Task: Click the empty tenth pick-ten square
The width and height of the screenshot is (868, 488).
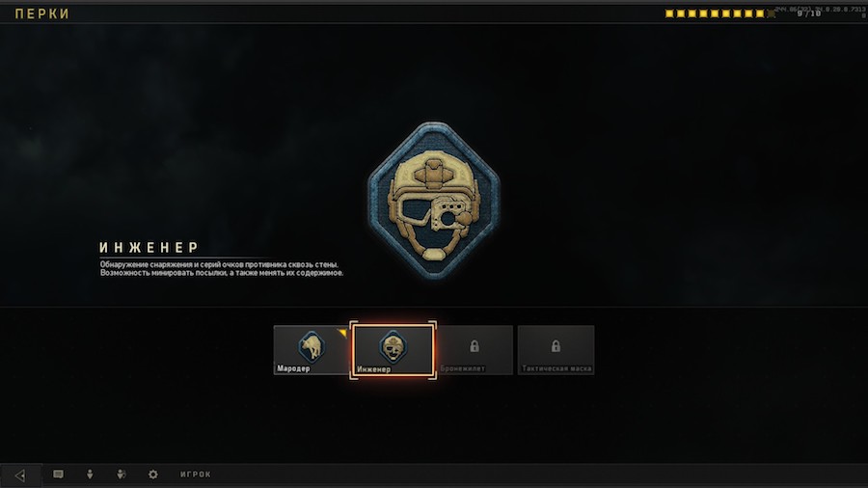Action: pyautogui.click(x=772, y=14)
